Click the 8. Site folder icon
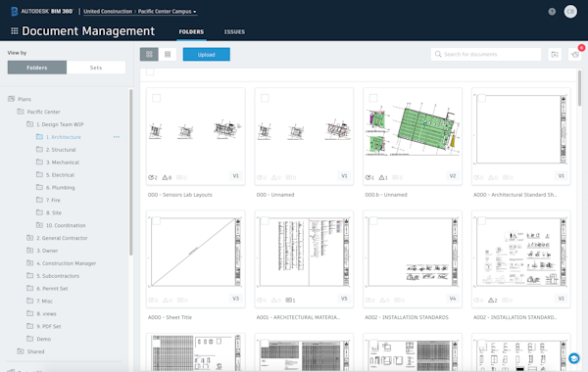The height and width of the screenshot is (372, 588). pyautogui.click(x=39, y=212)
